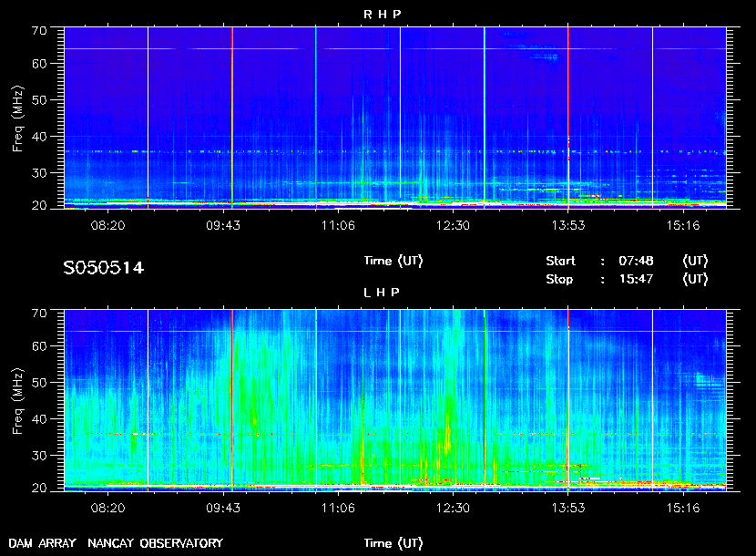
Task: Click '(UT)' unit beside stop time 15:47
Action: (x=695, y=279)
